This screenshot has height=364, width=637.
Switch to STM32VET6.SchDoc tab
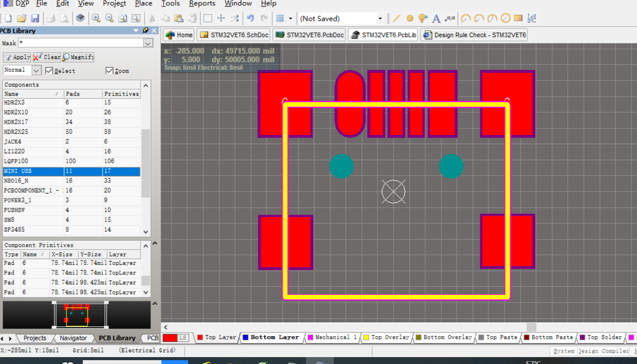(x=234, y=35)
